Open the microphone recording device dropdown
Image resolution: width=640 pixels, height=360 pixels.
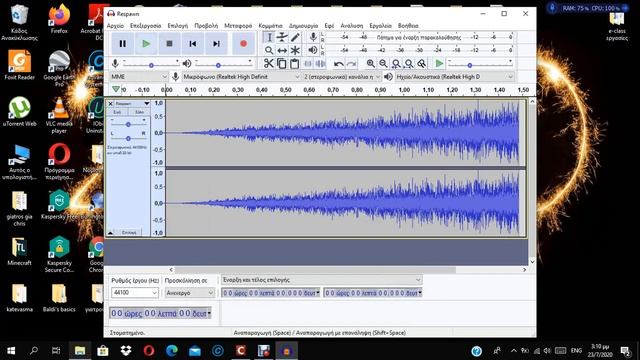point(241,77)
